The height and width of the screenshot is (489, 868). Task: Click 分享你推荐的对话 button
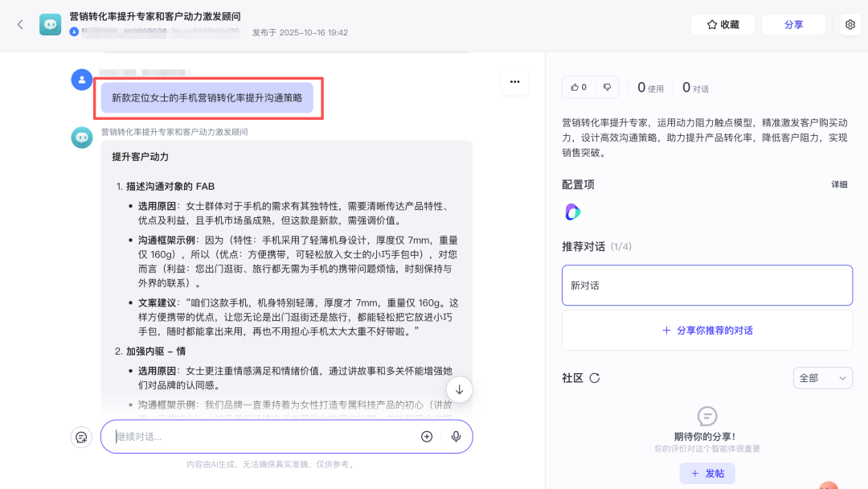pyautogui.click(x=706, y=331)
